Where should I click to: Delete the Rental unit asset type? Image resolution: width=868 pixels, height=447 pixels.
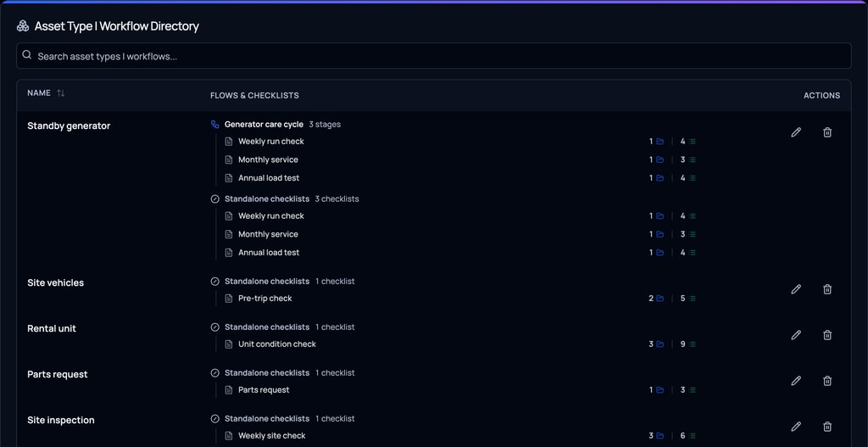827,334
